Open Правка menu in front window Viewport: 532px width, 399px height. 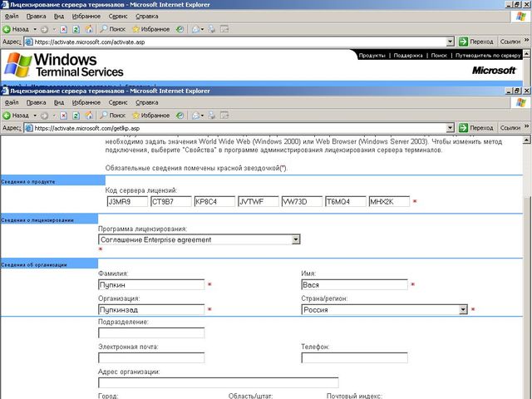tap(36, 102)
